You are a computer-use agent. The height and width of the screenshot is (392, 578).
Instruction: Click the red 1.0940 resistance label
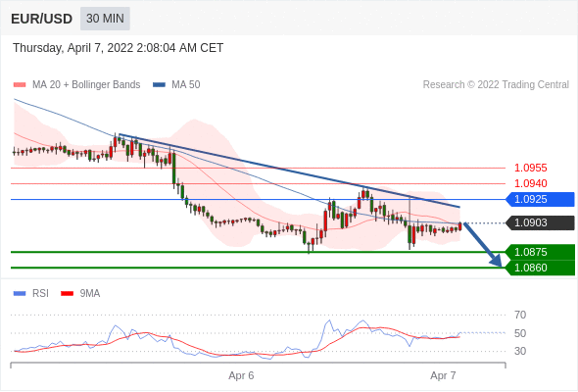pos(531,183)
